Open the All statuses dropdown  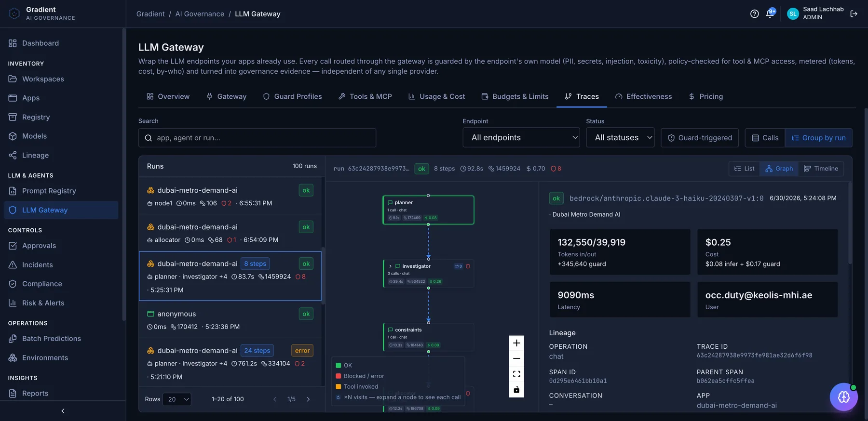pos(620,138)
